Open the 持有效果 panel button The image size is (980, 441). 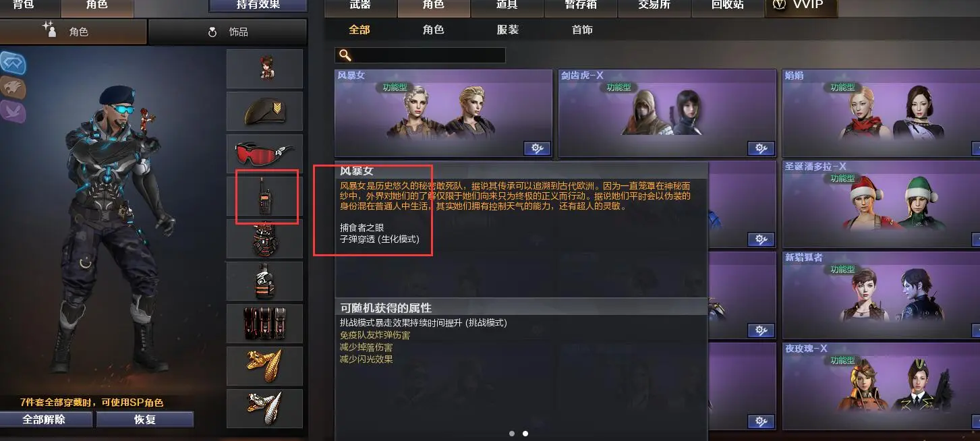click(x=258, y=5)
